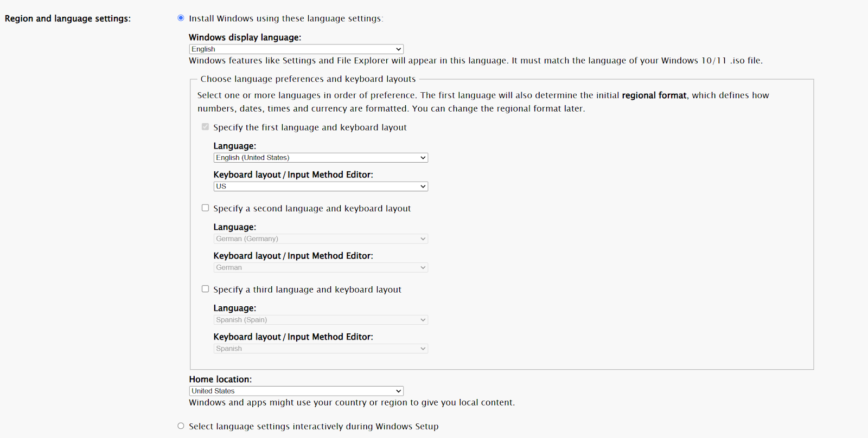Select language settings interactively during Windows Setup

point(180,426)
